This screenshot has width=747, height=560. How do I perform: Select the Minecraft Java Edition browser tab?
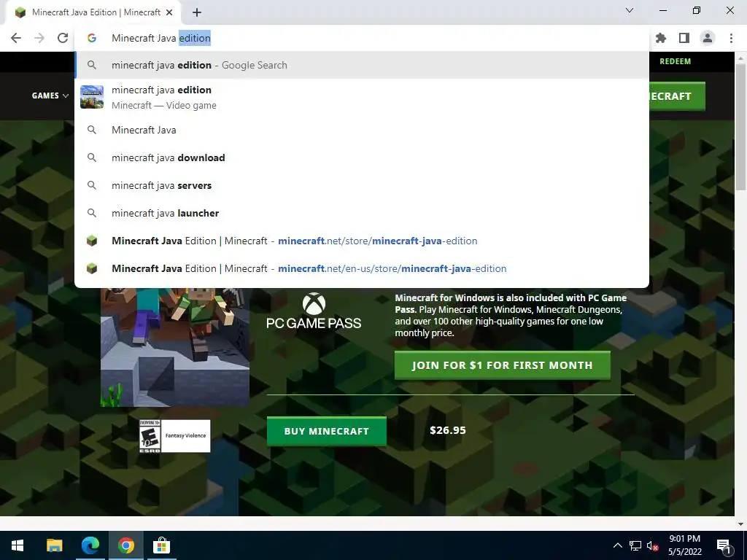93,13
